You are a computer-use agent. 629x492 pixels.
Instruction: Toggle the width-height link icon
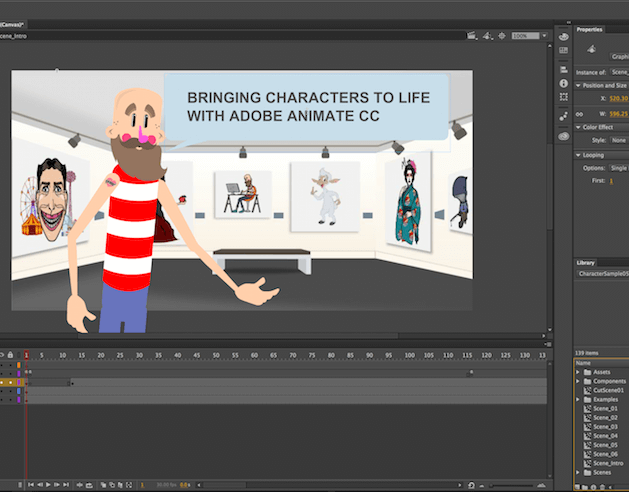pyautogui.click(x=579, y=114)
